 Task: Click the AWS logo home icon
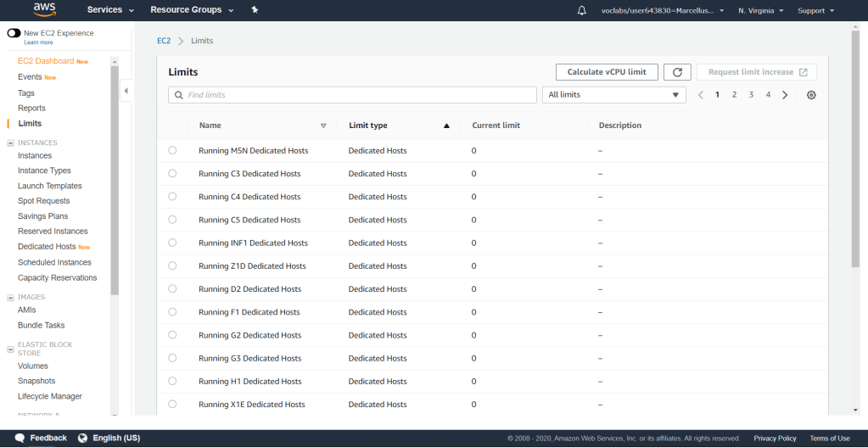(44, 10)
